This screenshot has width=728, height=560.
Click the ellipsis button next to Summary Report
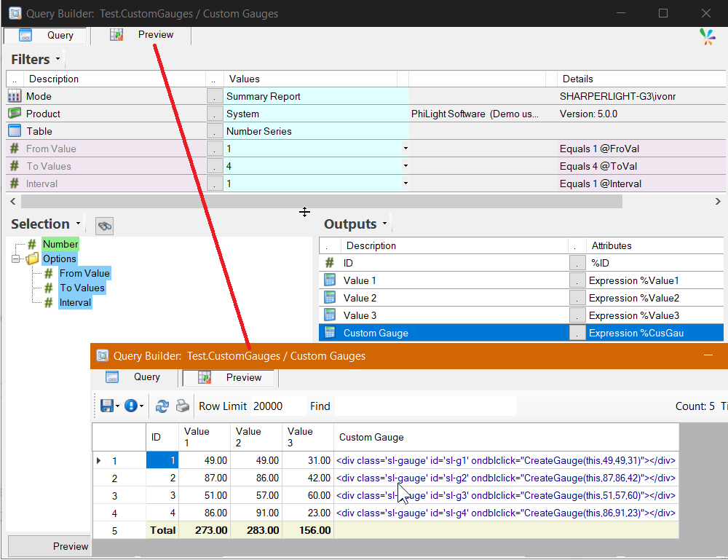point(215,96)
